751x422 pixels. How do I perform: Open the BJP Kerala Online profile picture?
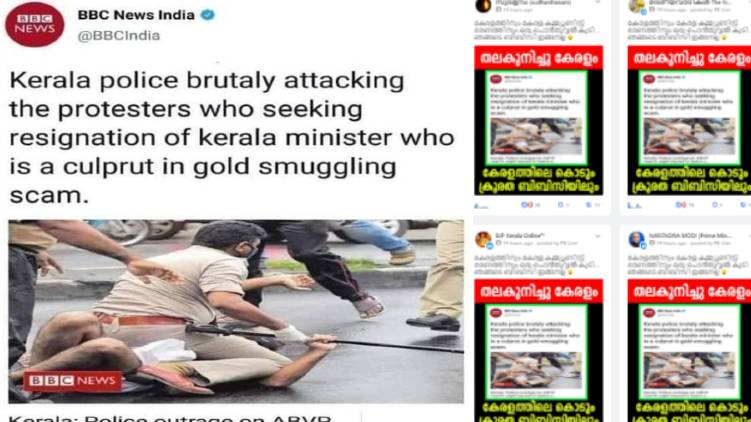483,239
